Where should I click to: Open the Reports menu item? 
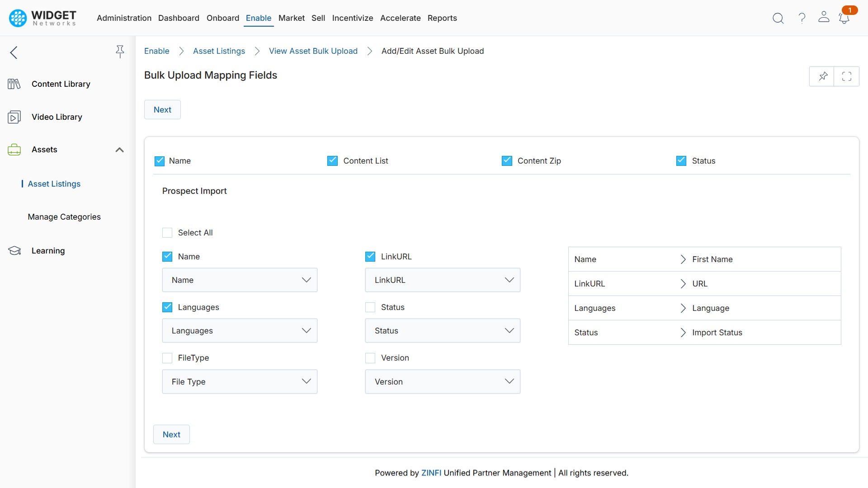coord(442,18)
